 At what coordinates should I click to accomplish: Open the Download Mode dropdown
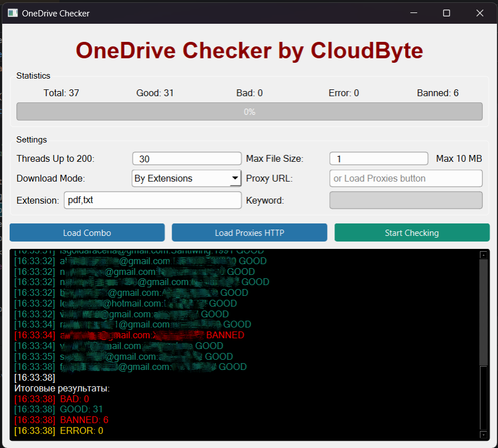click(x=186, y=178)
